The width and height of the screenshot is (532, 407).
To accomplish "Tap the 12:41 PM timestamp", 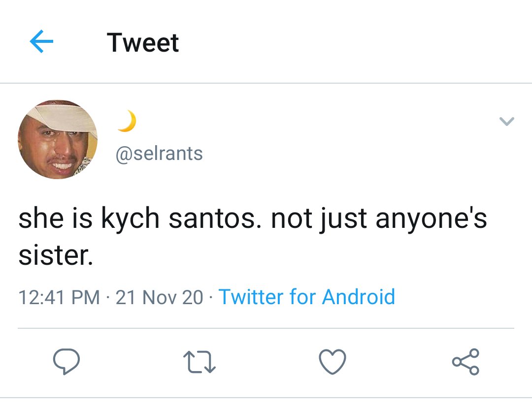I will tap(59, 297).
